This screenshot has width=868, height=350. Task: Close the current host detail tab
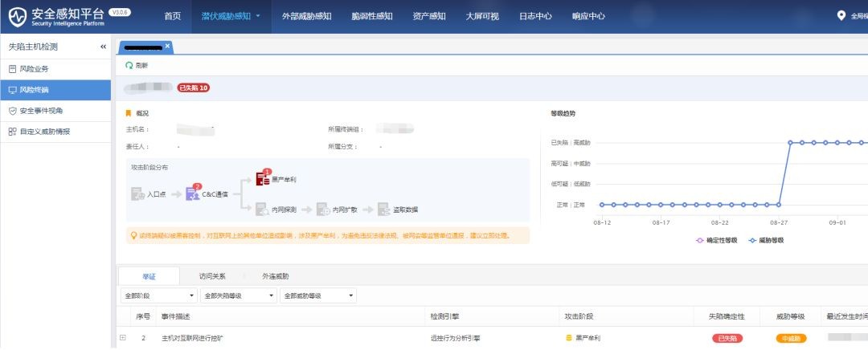(167, 47)
